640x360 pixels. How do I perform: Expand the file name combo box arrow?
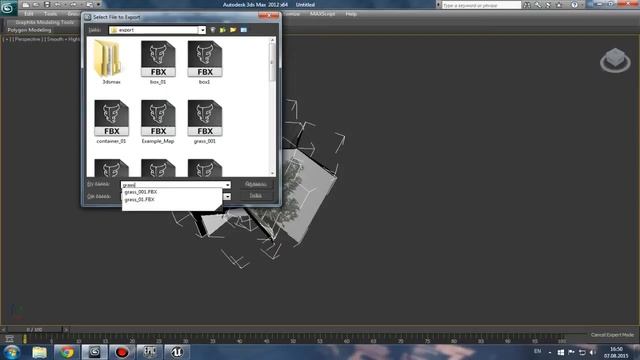228,184
